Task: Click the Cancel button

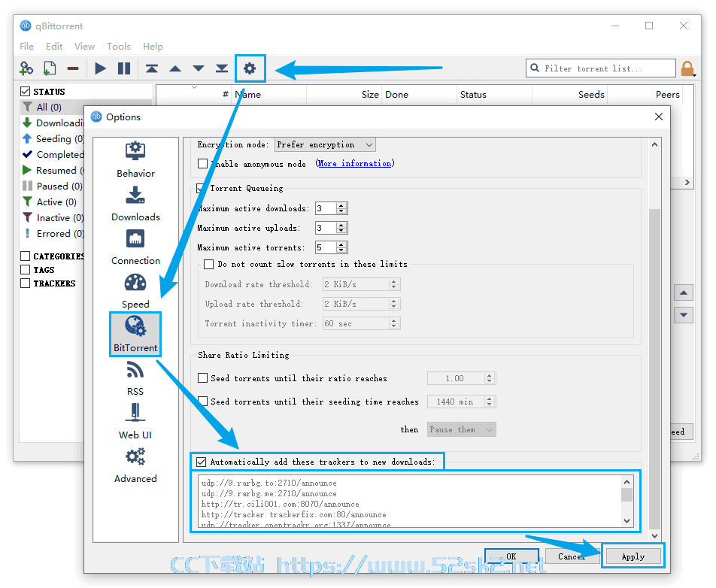Action: point(572,556)
